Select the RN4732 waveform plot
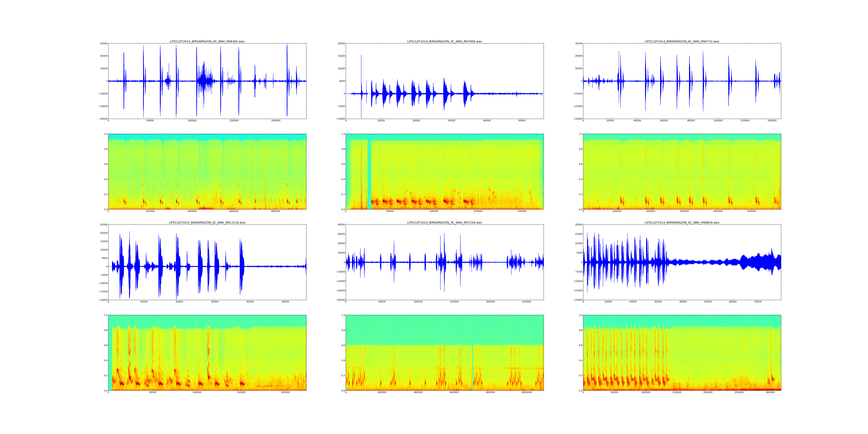This screenshot has height=434, width=868. tap(682, 81)
